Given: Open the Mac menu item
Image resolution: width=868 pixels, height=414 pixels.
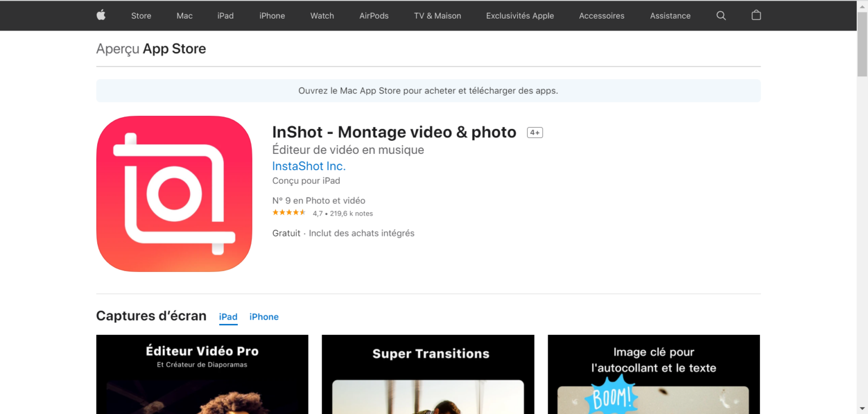Looking at the screenshot, I should (184, 16).
